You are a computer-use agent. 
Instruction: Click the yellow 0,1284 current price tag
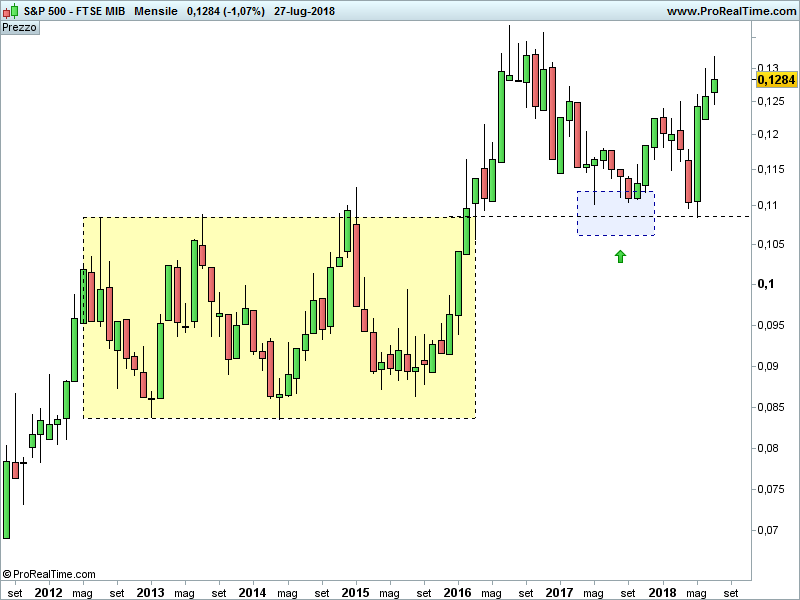pos(776,80)
